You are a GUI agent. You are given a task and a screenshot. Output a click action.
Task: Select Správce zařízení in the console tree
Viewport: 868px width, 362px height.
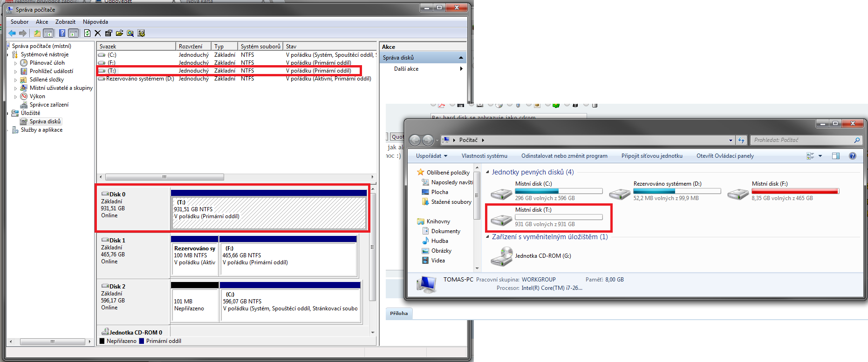pos(49,105)
